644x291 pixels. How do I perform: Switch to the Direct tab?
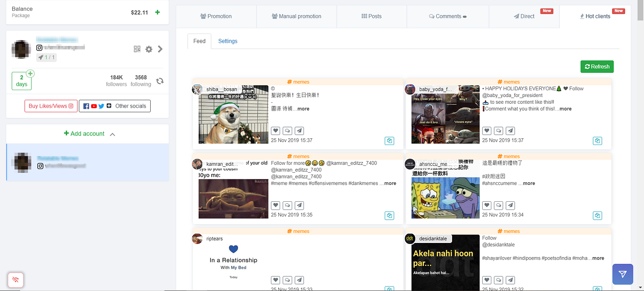(524, 16)
